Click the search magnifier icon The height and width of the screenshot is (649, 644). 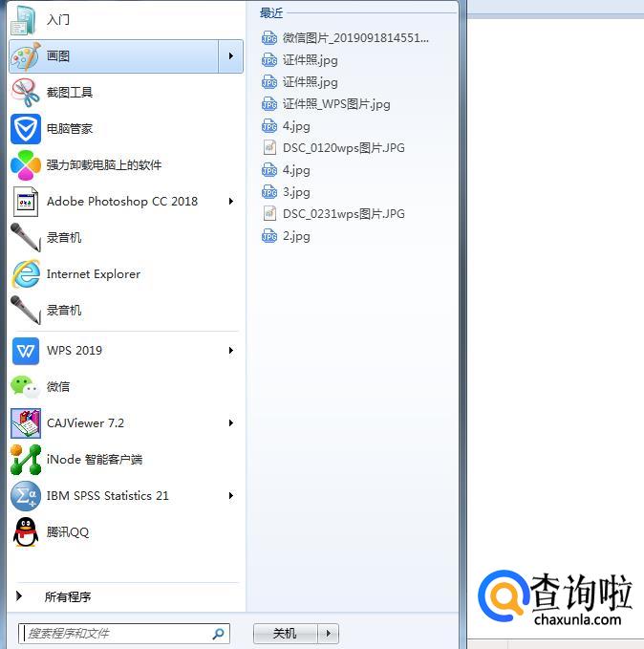219,634
